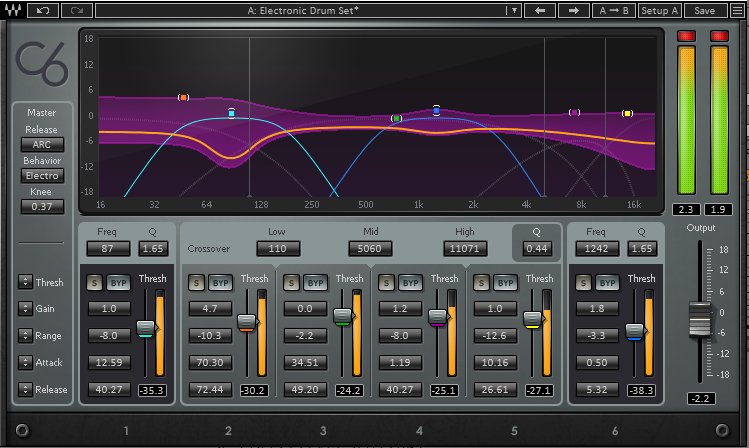This screenshot has height=448, width=749.
Task: Bypass band 5
Action: coord(505,283)
